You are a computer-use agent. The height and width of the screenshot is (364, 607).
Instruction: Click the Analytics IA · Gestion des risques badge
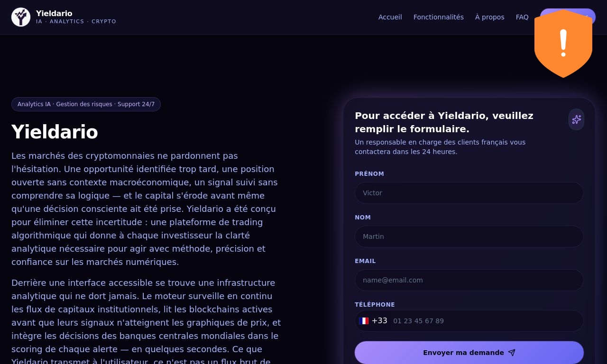(x=86, y=104)
